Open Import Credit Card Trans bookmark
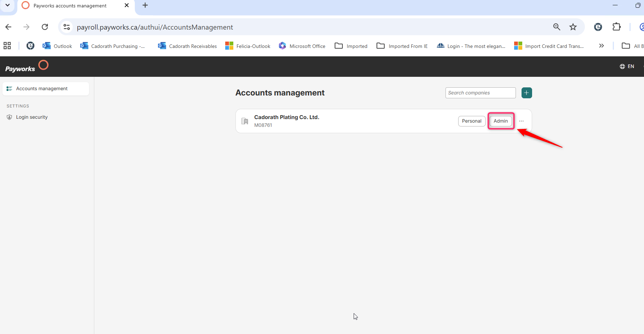 549,46
